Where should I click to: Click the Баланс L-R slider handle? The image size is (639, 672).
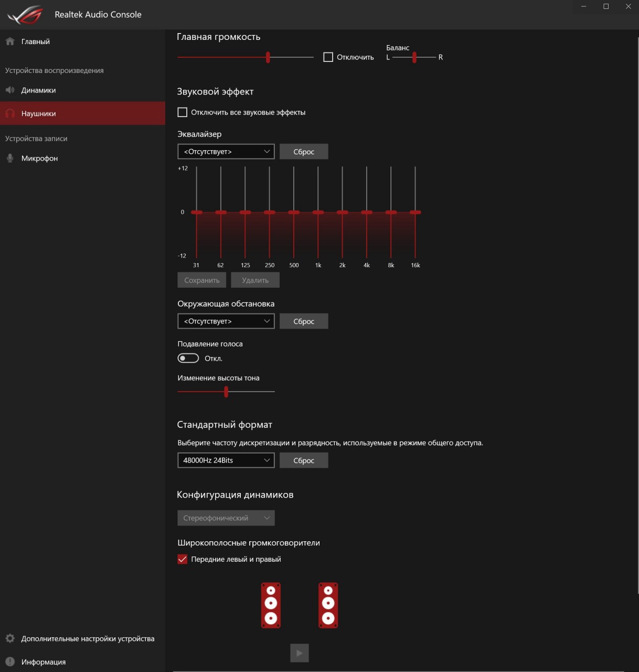tap(414, 57)
